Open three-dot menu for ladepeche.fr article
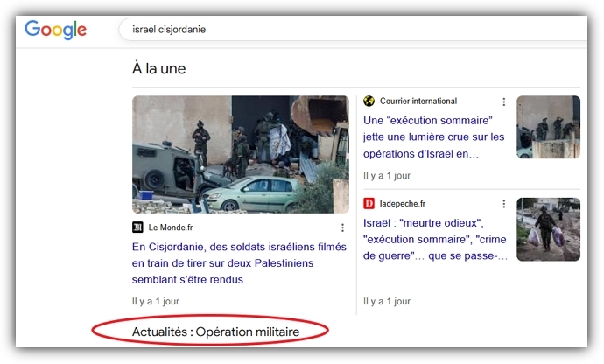The width and height of the screenshot is (604, 364). coord(503,203)
